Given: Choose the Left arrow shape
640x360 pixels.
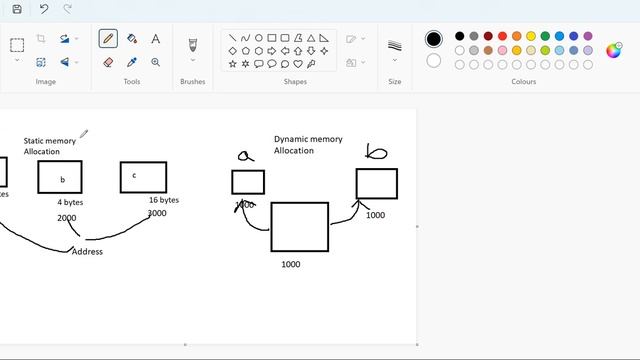Looking at the screenshot, I should click(285, 51).
